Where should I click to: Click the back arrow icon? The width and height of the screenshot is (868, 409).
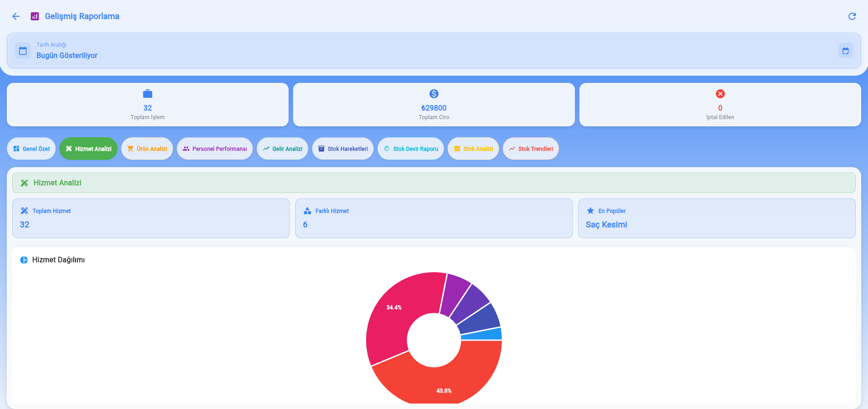click(16, 16)
